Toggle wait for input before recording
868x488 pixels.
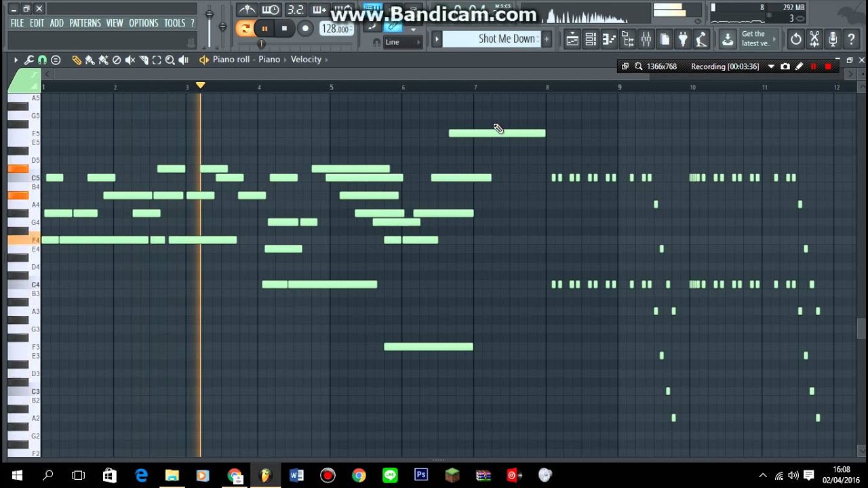[x=271, y=9]
